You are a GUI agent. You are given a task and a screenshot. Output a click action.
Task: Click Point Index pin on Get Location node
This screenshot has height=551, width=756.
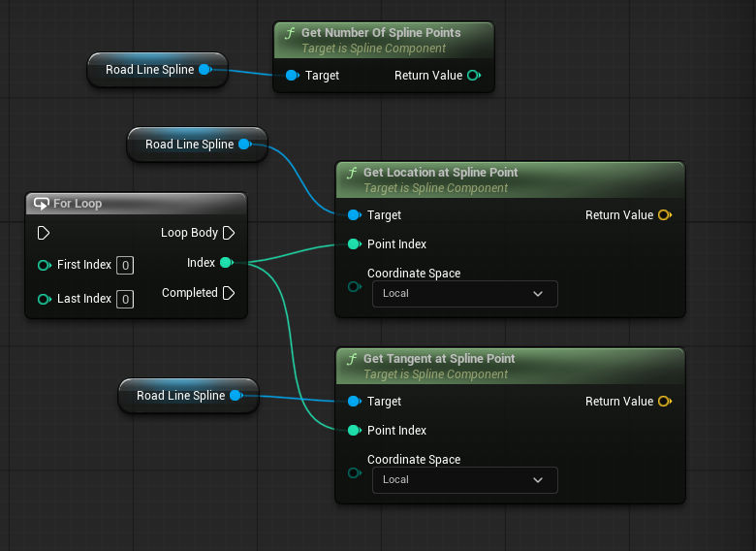[x=354, y=244]
